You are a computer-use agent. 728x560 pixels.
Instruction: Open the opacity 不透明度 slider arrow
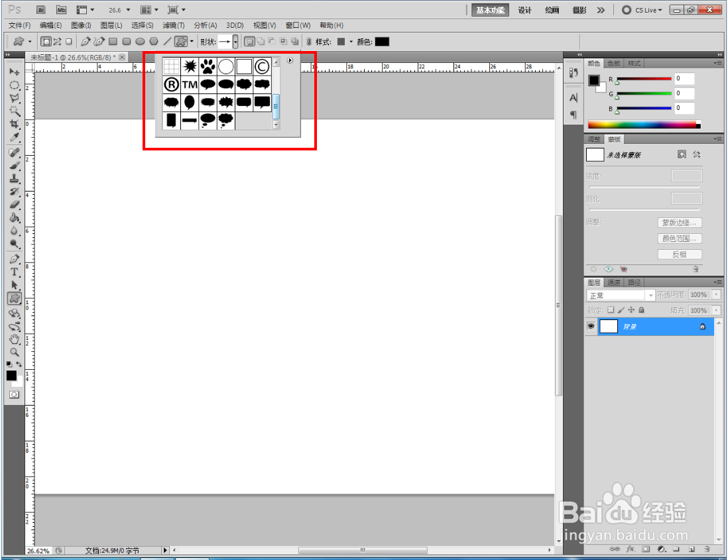click(717, 295)
